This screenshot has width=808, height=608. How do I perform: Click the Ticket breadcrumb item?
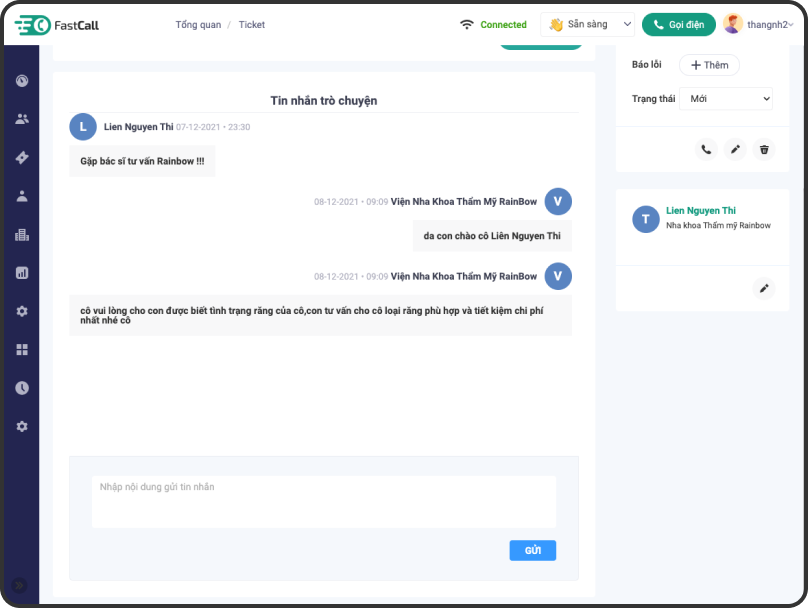252,25
